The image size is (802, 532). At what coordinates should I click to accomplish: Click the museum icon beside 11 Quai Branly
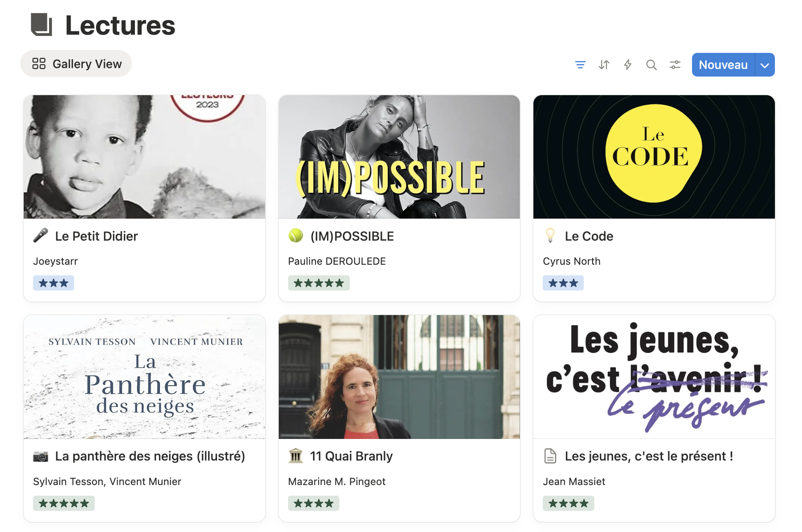[x=296, y=456]
